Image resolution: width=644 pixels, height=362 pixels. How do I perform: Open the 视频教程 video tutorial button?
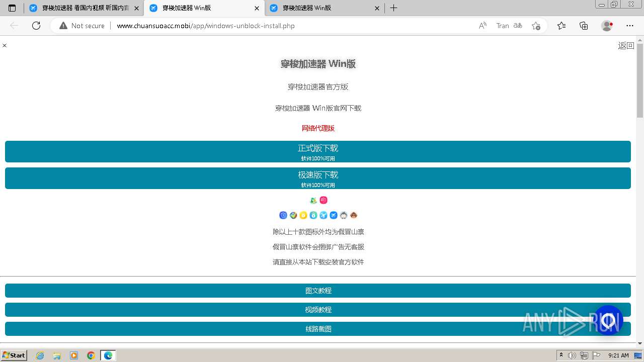pos(318,310)
